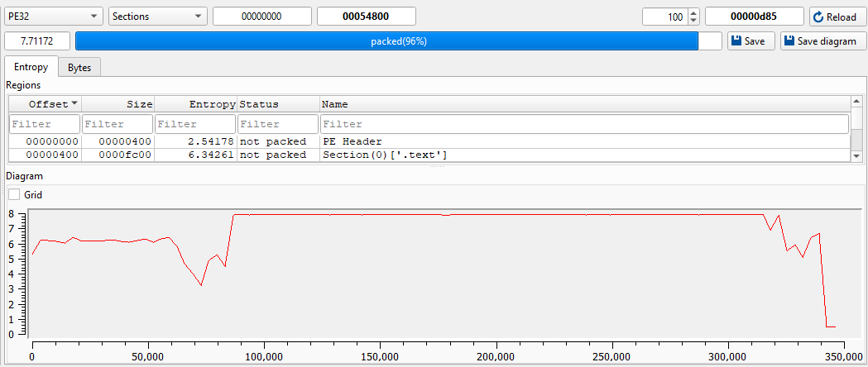This screenshot has height=367, width=868.
Task: Open the Sections dropdown
Action: point(157,17)
